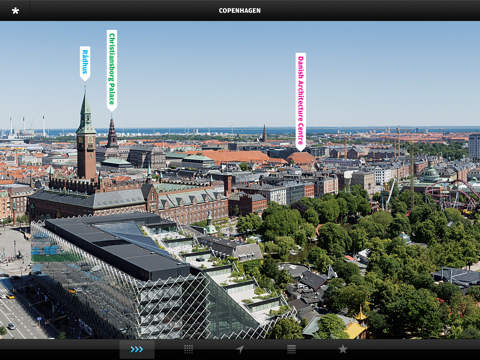
Task: Tap the yellow pagoda roof
Action: [356, 325]
